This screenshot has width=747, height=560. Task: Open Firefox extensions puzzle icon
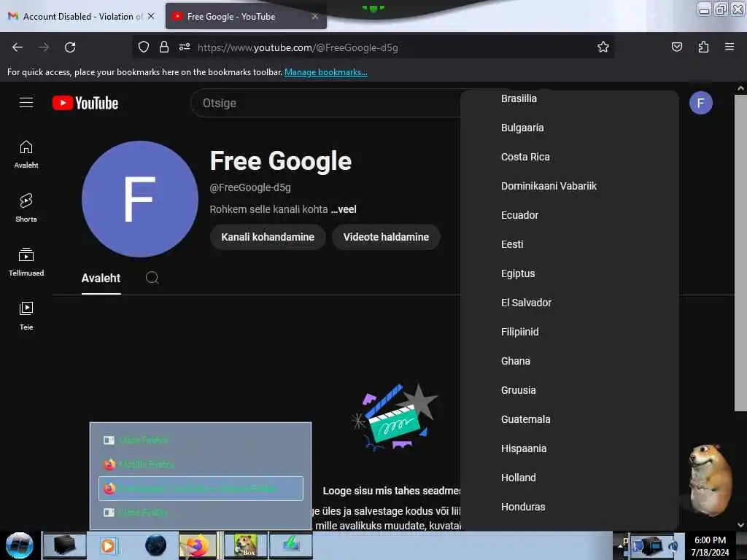tap(703, 47)
